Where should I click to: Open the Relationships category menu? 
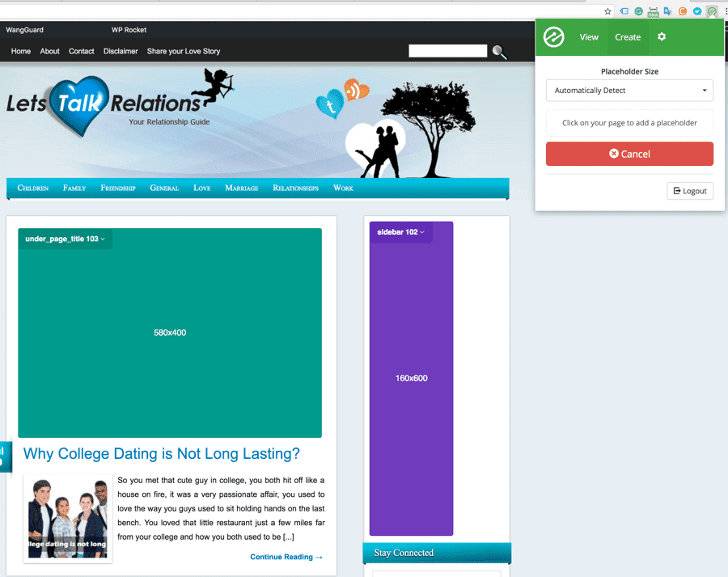[295, 188]
